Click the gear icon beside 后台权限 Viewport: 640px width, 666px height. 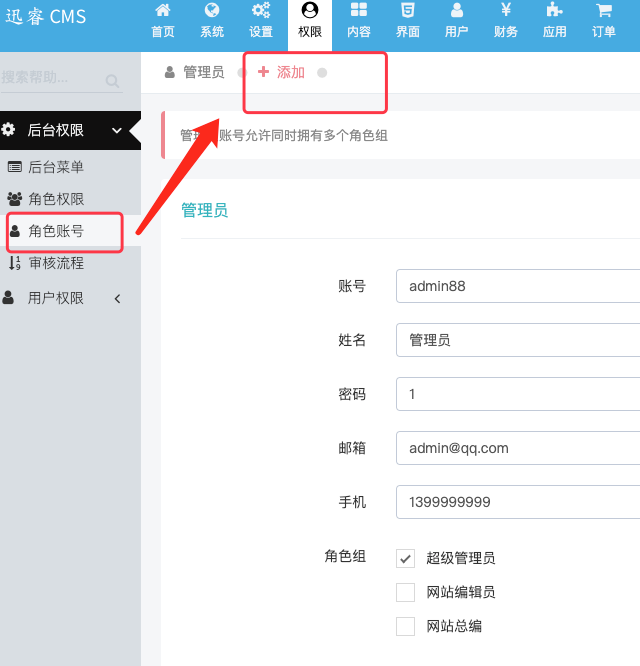(8, 129)
